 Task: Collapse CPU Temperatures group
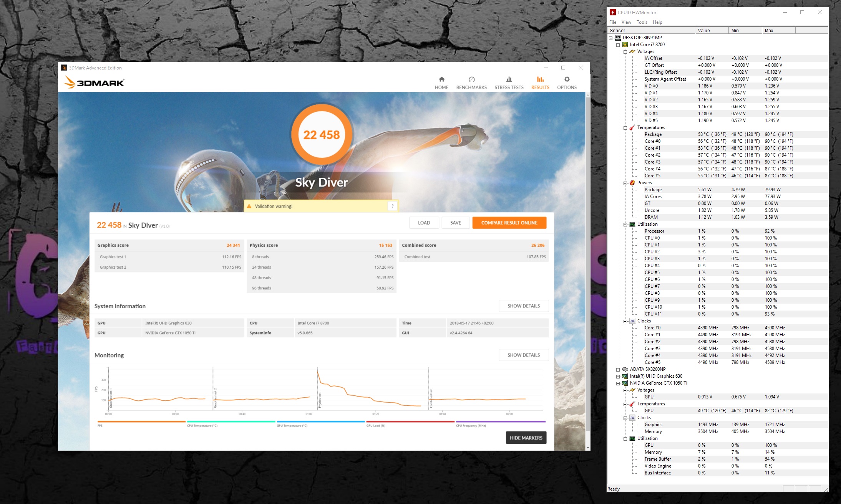pyautogui.click(x=625, y=127)
